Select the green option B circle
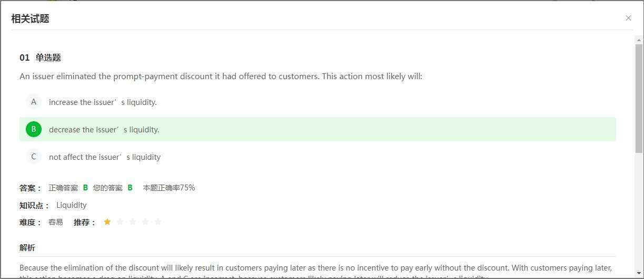The height and width of the screenshot is (279, 644). [34, 129]
